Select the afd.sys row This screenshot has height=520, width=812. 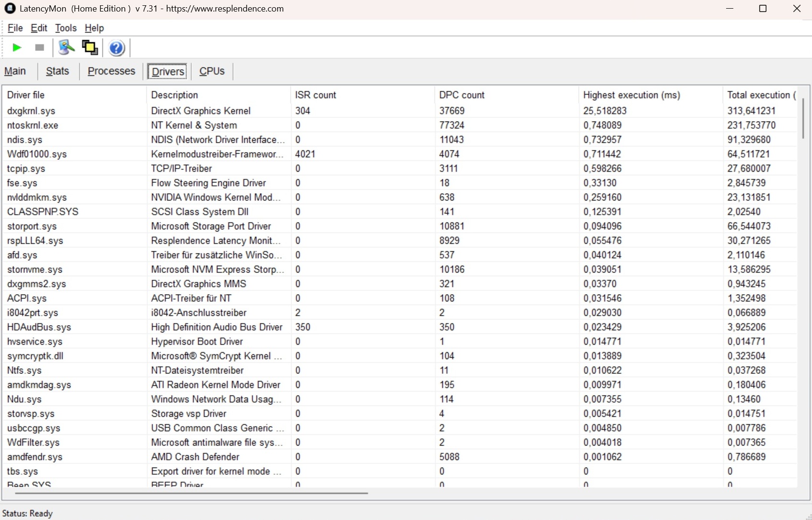400,255
